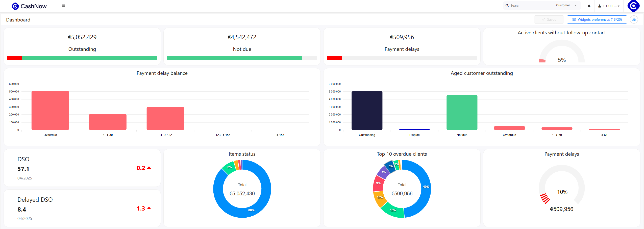The width and height of the screenshot is (644, 229).
Task: Click the search magnifier icon
Action: pos(507,5)
